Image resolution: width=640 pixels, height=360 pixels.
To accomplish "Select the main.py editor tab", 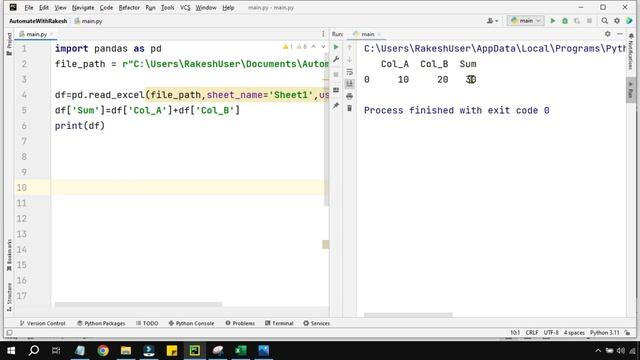I will point(36,34).
